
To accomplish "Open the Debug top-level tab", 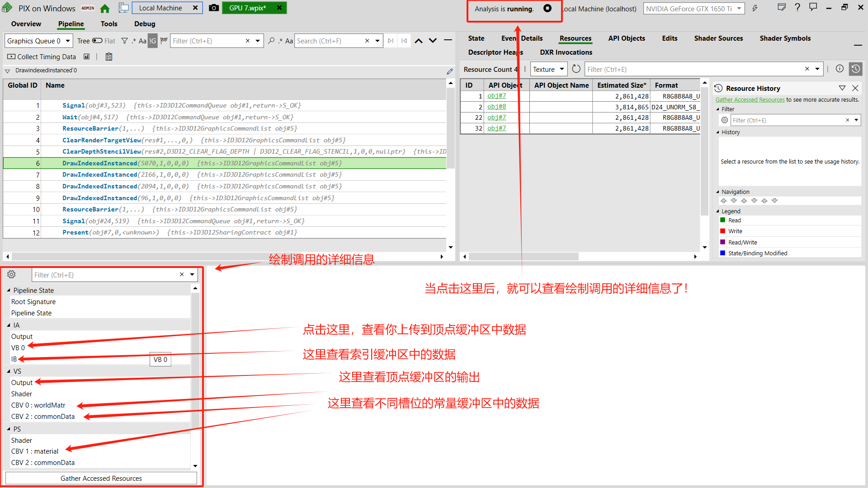I will [x=145, y=24].
